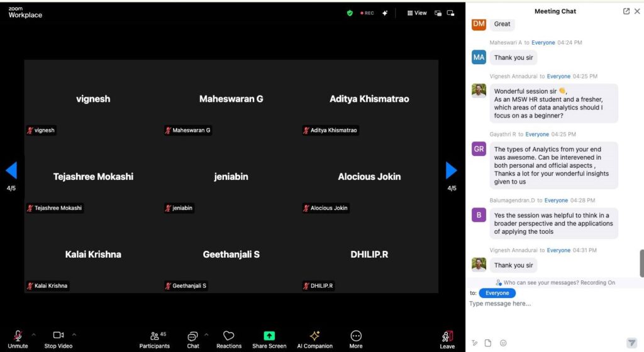644x352 pixels.
Task: Start sharing with Share Screen
Action: coord(269,339)
